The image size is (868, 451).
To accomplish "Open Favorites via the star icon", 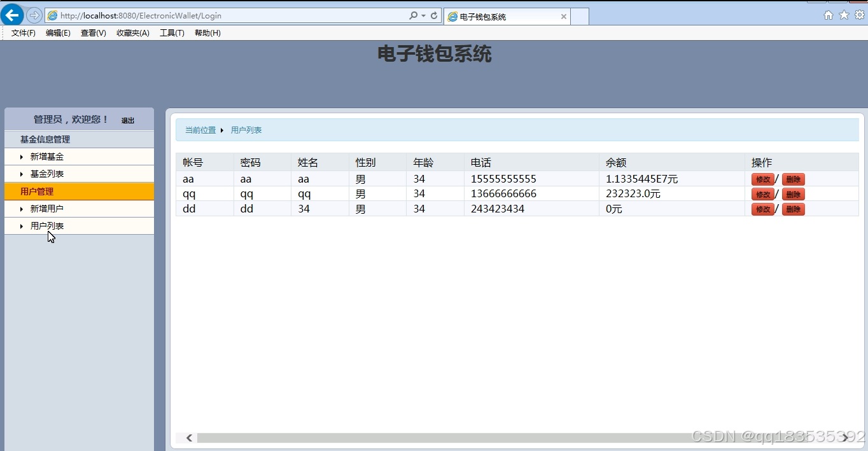I will 844,13.
